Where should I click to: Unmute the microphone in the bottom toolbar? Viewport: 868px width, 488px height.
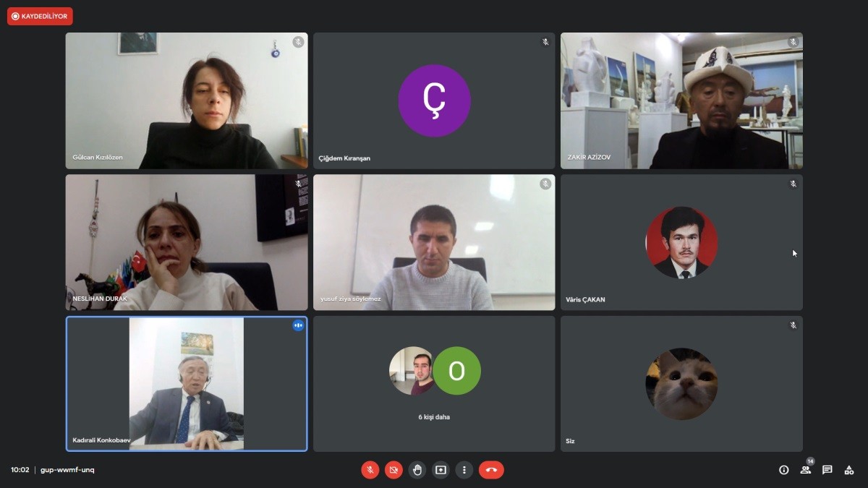tap(370, 470)
